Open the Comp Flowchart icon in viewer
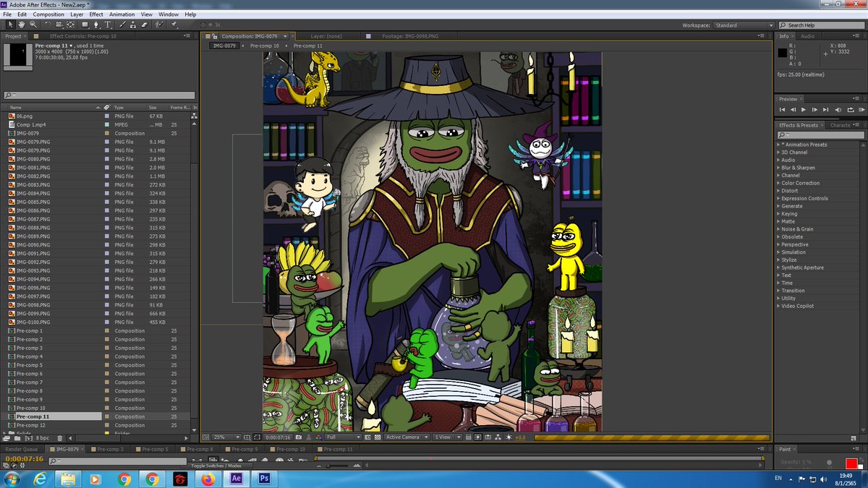Screen dimensions: 868x488 [x=498, y=437]
